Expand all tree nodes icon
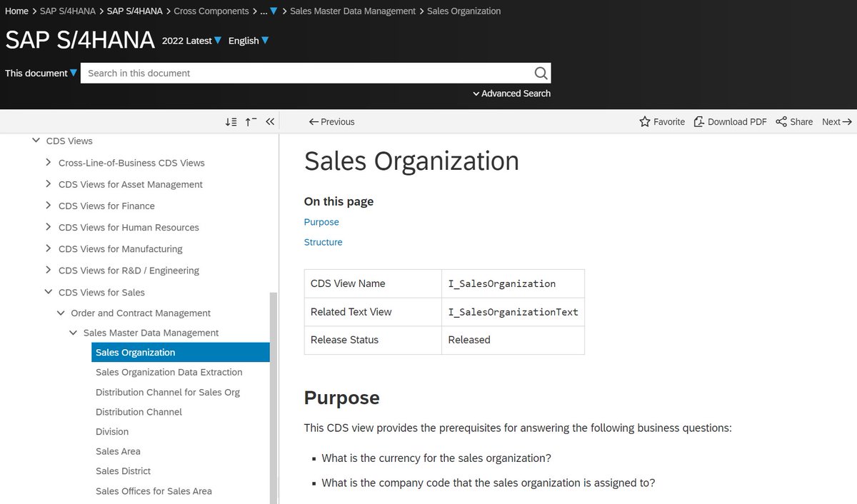 coord(231,122)
